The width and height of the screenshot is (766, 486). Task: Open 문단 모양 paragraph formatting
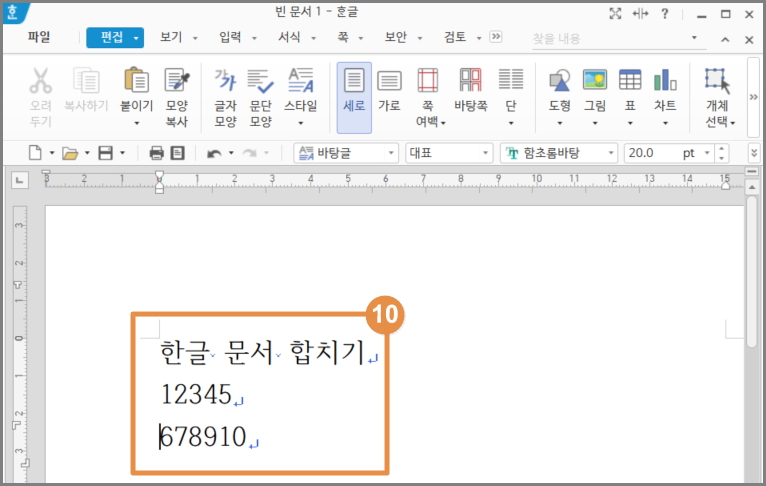click(260, 97)
